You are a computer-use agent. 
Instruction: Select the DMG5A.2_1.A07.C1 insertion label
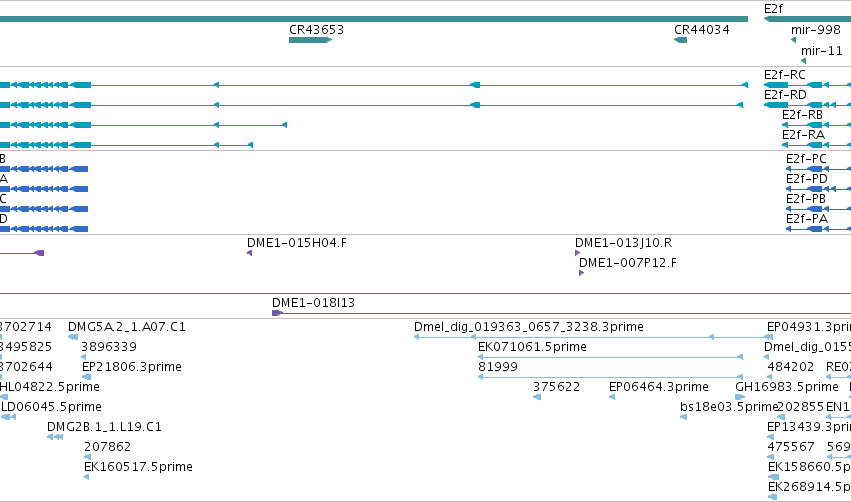click(x=126, y=327)
